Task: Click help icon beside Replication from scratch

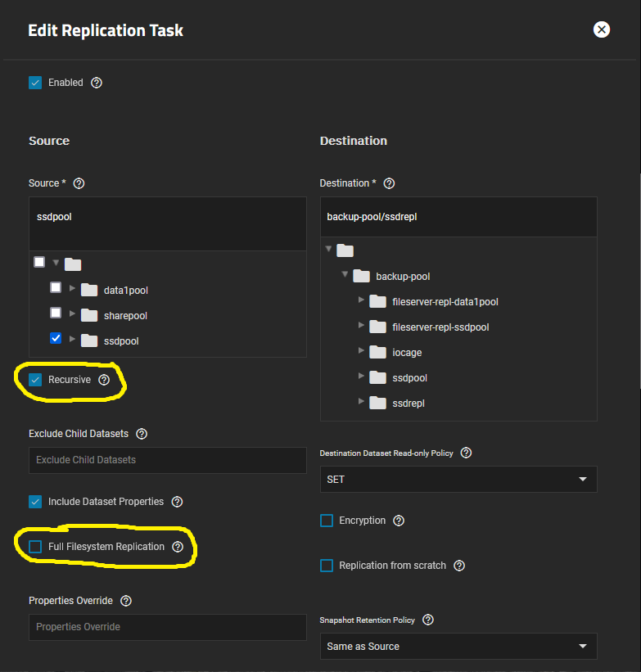Action: (x=459, y=566)
